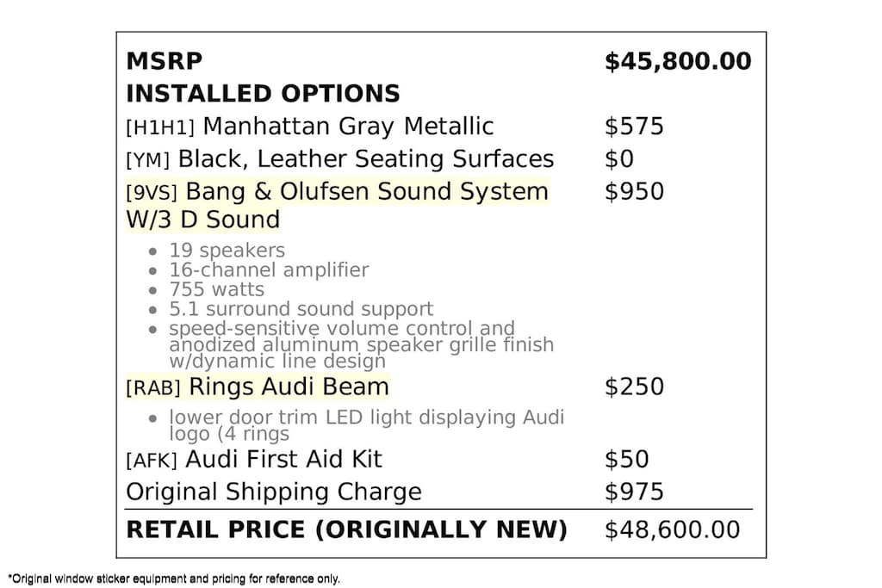
Task: Click the 16-channel amplifier bullet
Action: point(269,269)
